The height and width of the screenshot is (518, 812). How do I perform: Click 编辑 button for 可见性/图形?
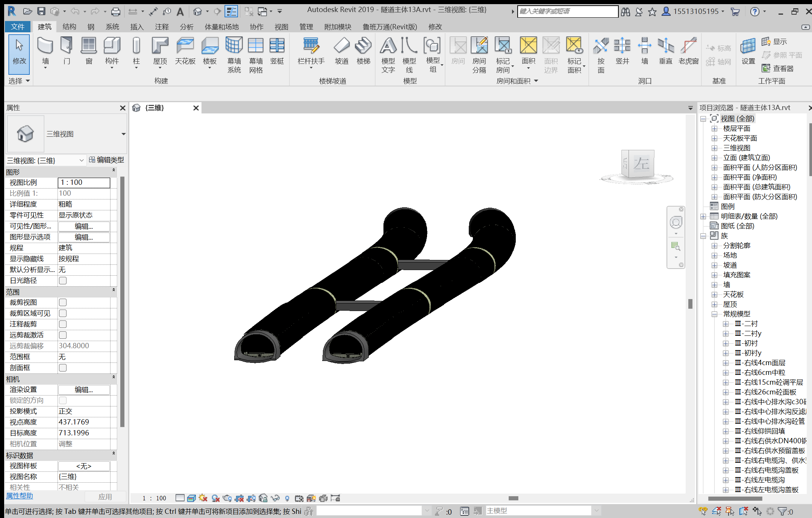point(84,226)
